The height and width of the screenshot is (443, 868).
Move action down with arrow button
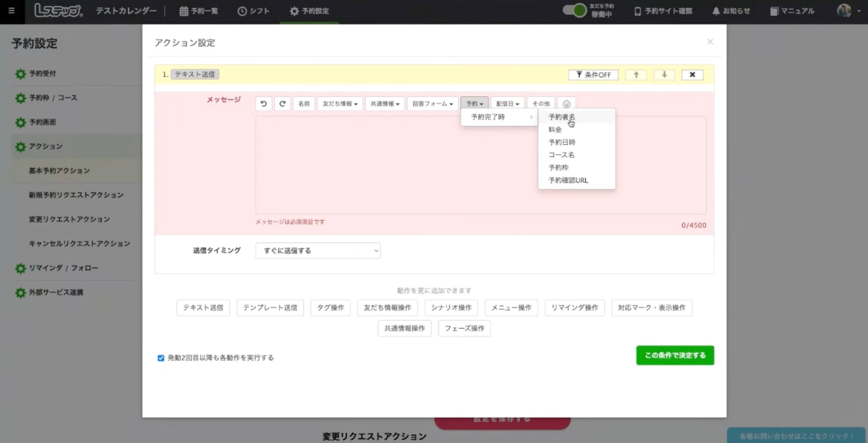[x=664, y=75]
